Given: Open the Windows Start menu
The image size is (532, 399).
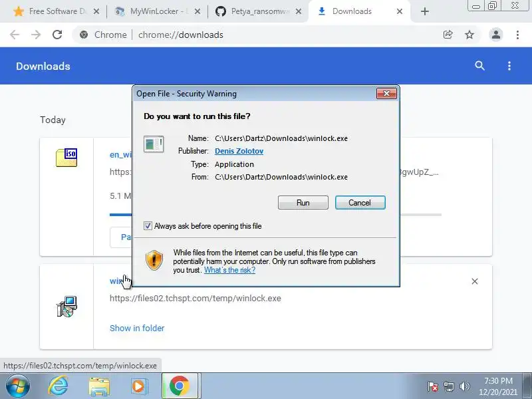Looking at the screenshot, I should (x=18, y=386).
